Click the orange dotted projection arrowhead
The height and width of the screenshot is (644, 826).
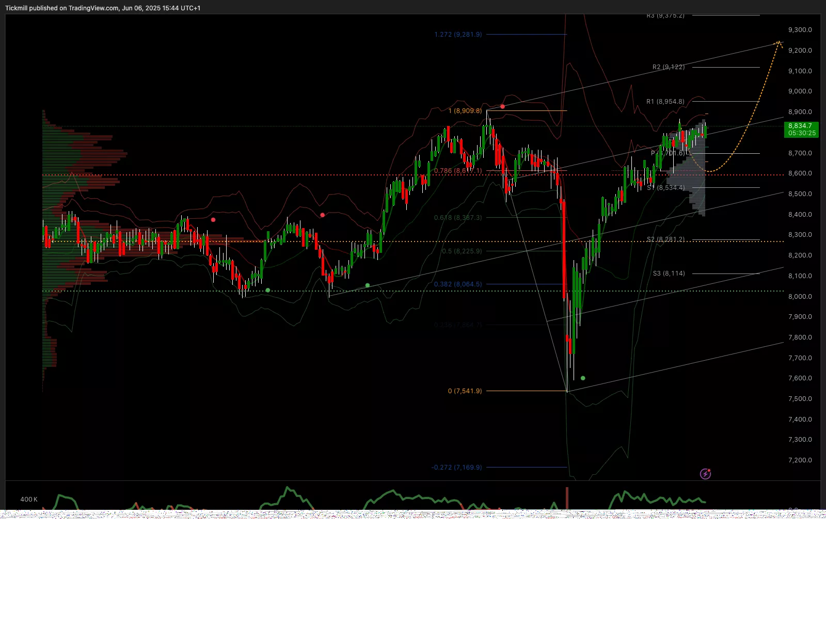point(779,43)
